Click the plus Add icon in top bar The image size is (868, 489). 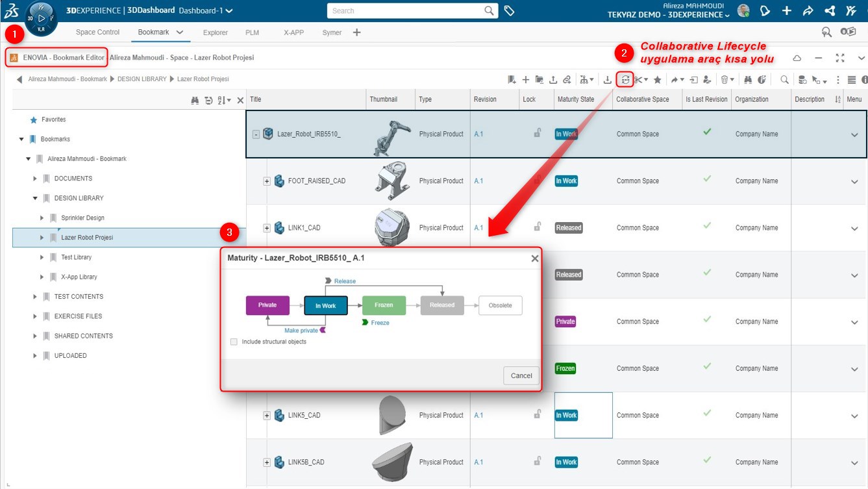tap(787, 11)
